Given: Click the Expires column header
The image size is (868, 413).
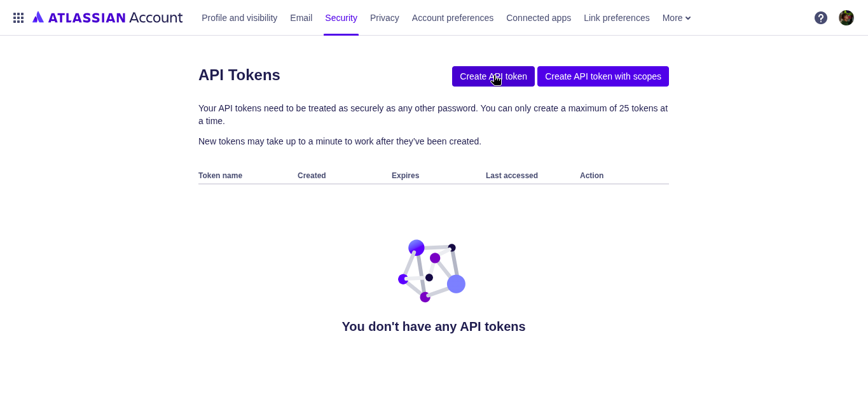Looking at the screenshot, I should (405, 176).
